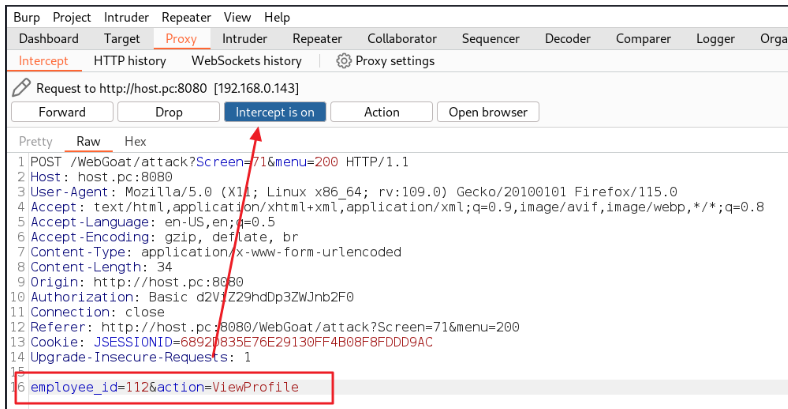Click the Open browser button
This screenshot has width=788, height=409.
coord(488,112)
